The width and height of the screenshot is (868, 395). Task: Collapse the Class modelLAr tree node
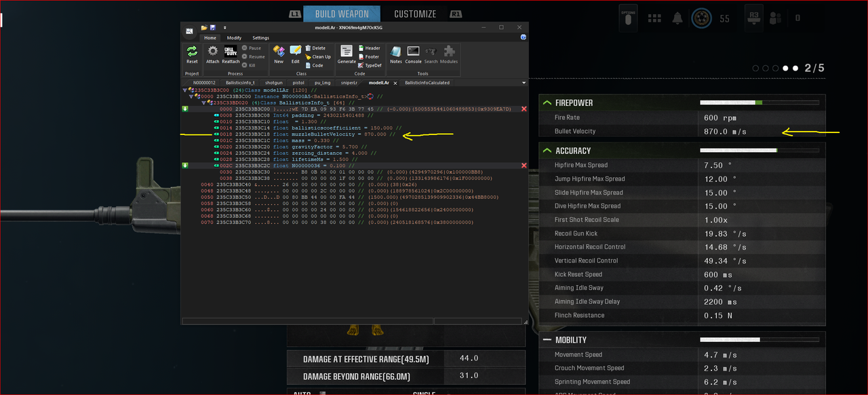pos(186,90)
